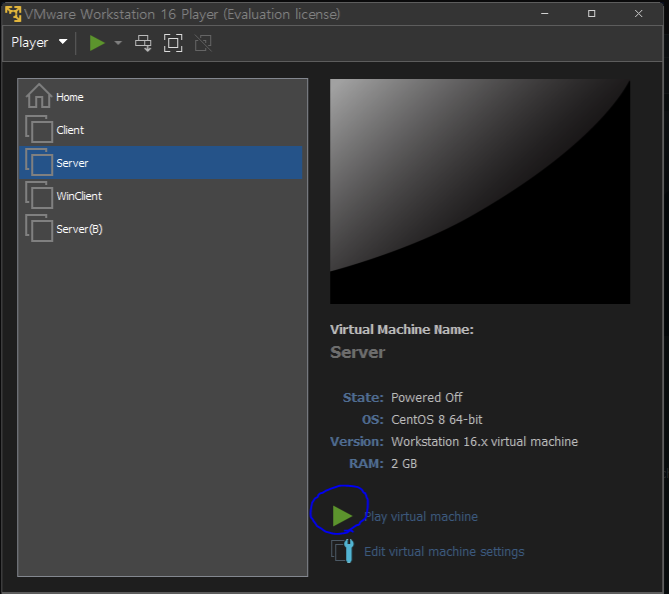Click 'Workstation 16.x virtual machine' text
This screenshot has height=594, width=669.
485,442
